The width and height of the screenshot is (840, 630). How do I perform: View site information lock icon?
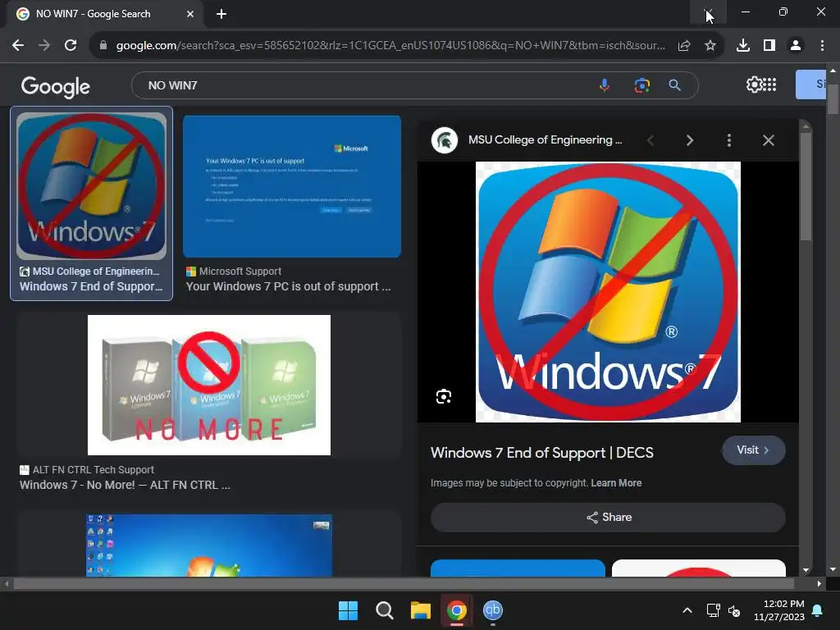pyautogui.click(x=103, y=46)
